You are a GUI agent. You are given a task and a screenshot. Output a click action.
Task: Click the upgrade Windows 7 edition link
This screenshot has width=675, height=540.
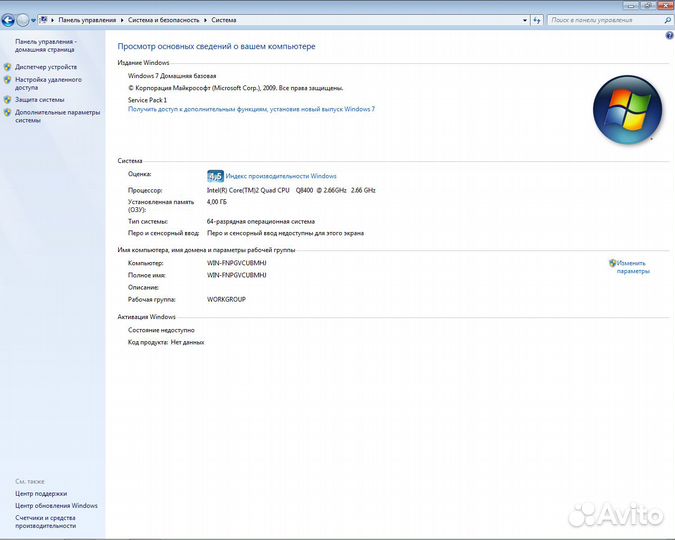[x=251, y=109]
